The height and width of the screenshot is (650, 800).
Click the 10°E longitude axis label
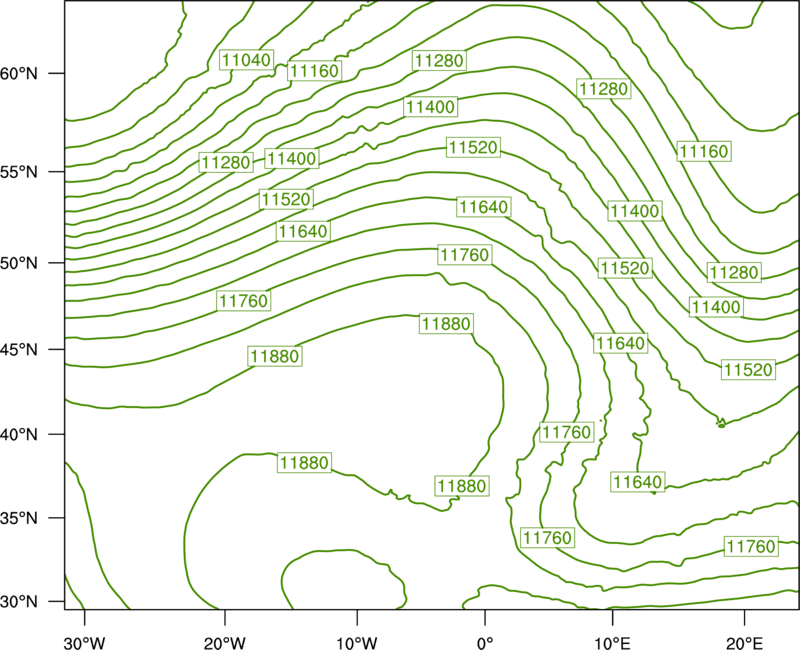612,643
